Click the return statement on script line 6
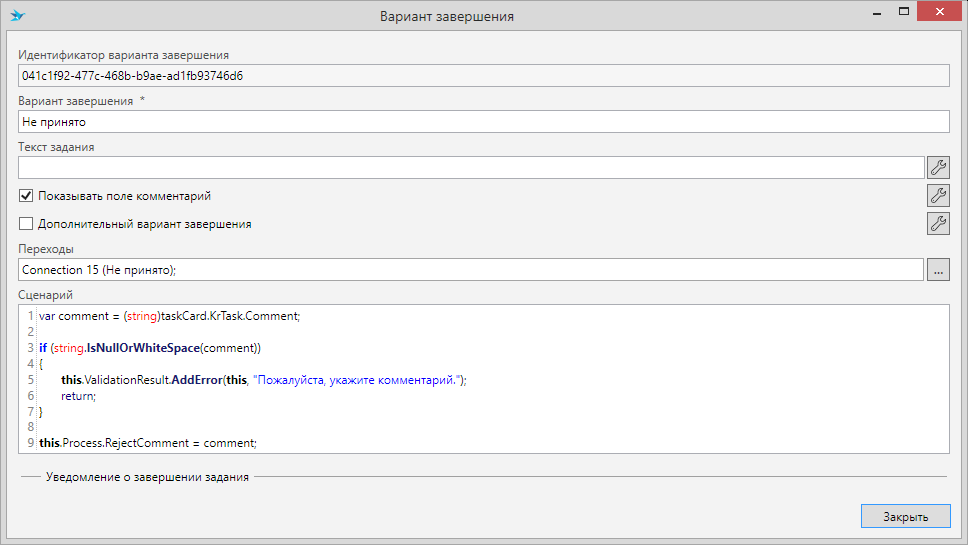 [78, 396]
